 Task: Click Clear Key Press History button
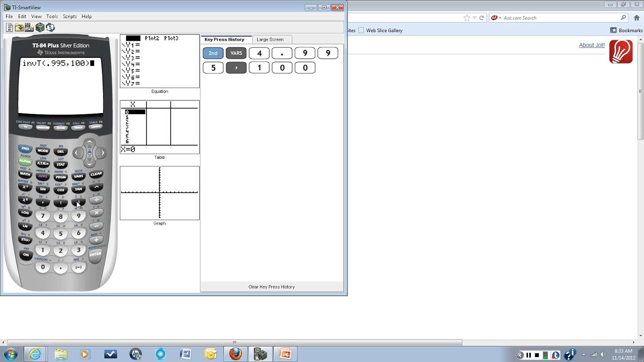coord(272,287)
